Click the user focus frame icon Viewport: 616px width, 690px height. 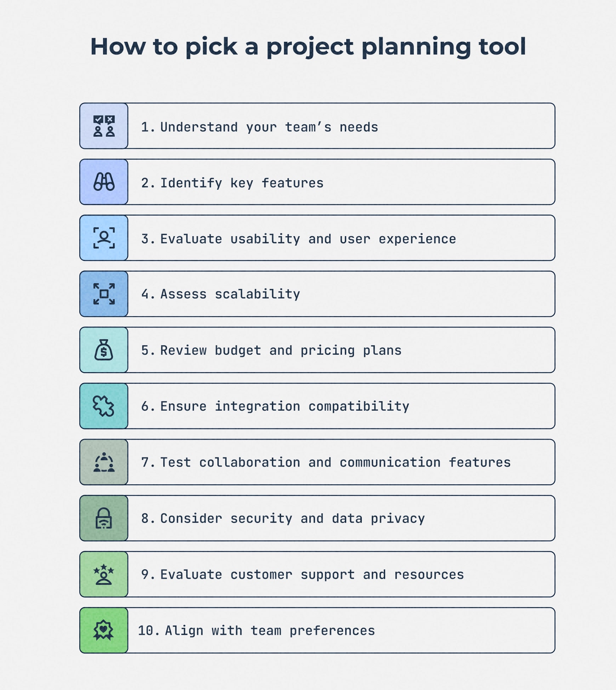(x=104, y=238)
